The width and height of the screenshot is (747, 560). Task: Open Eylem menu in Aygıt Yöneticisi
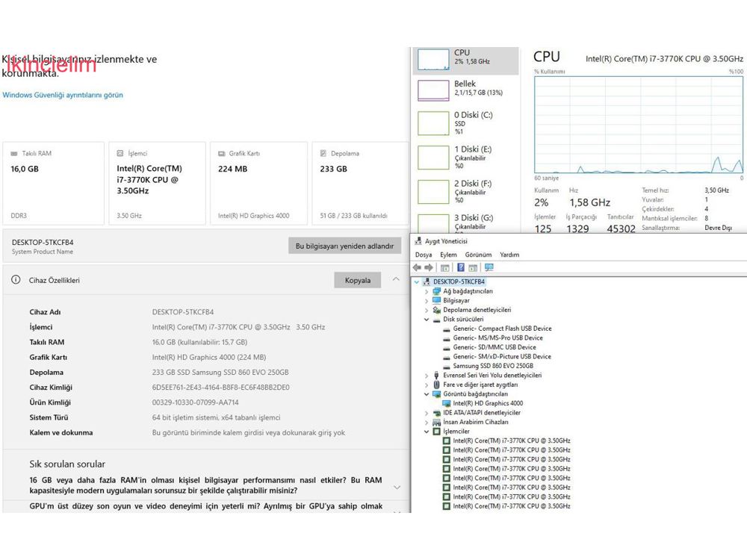click(x=448, y=255)
